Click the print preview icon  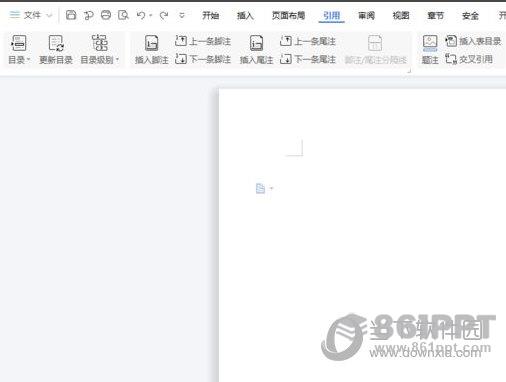click(123, 15)
